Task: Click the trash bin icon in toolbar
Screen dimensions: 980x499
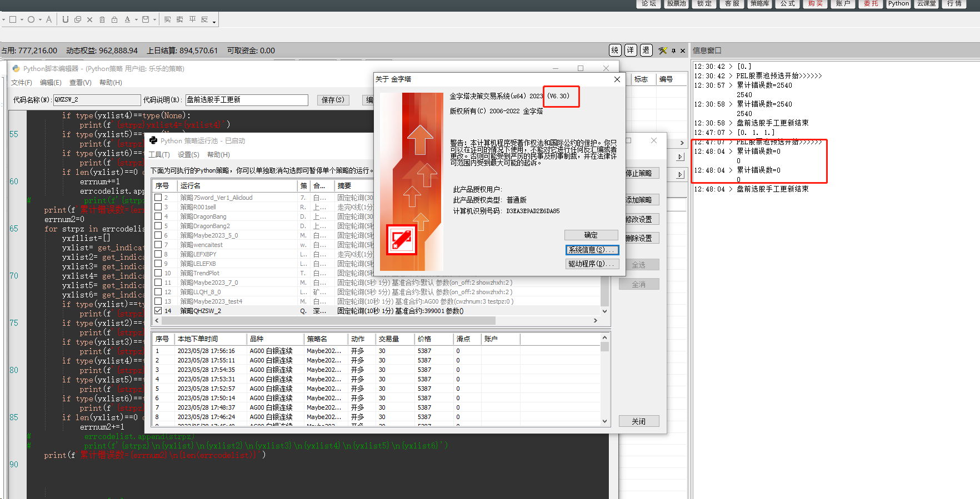Action: pos(102,19)
